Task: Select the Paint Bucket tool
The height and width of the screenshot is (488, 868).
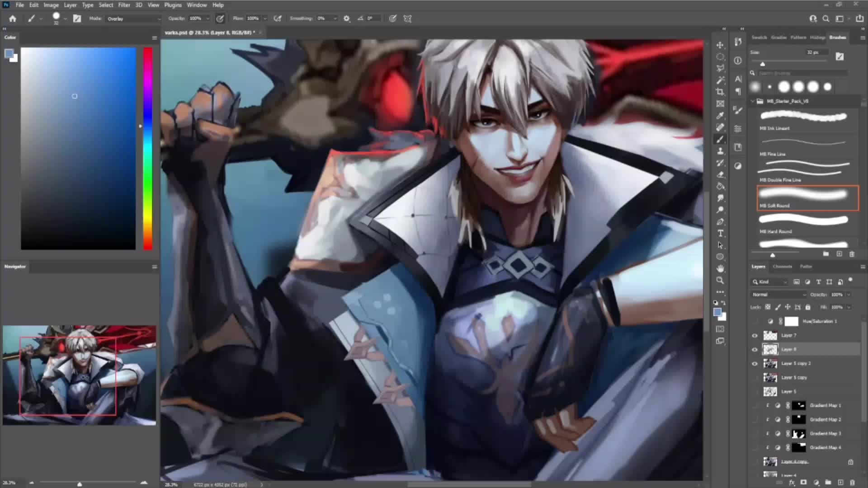Action: tap(720, 186)
